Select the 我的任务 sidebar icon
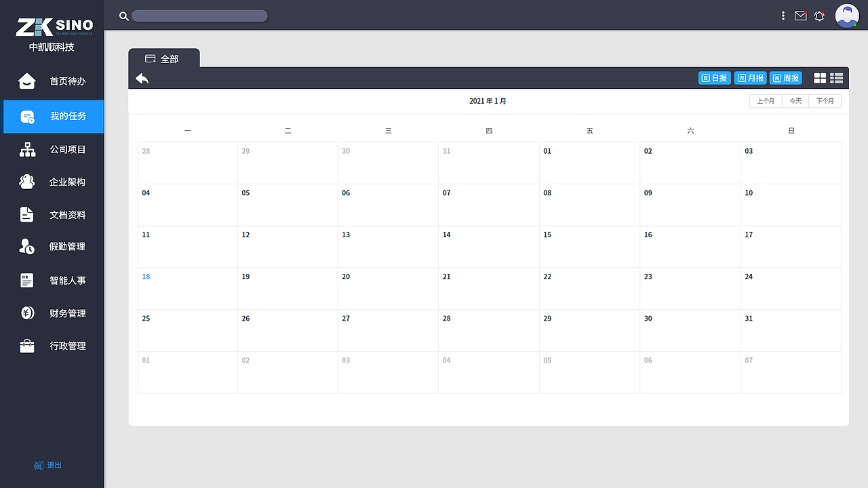868x488 pixels. [27, 117]
